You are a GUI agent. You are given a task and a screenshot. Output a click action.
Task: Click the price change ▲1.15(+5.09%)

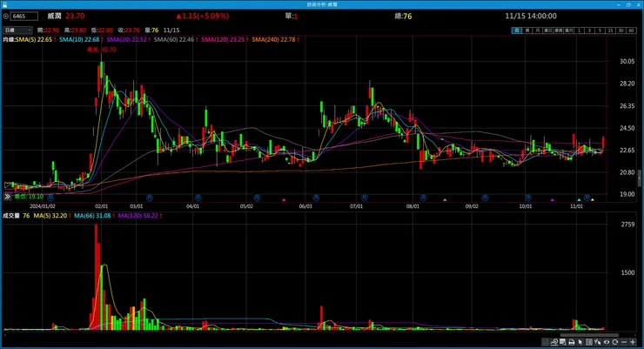point(203,16)
